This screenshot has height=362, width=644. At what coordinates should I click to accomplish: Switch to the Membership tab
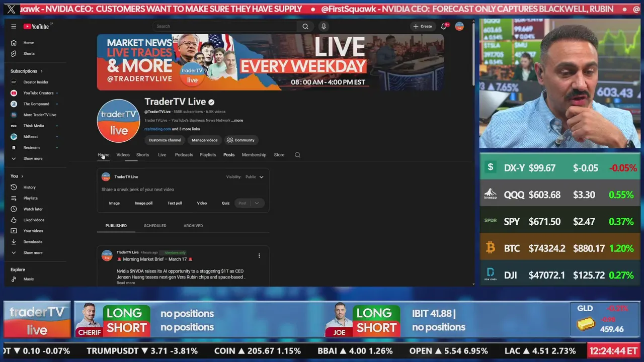(x=254, y=155)
